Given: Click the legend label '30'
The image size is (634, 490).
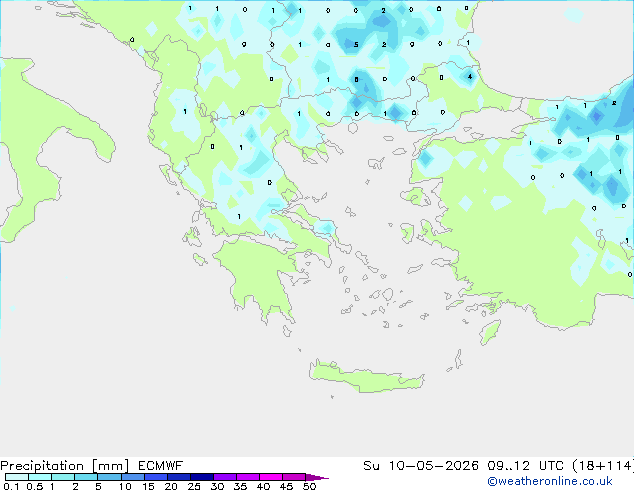Looking at the screenshot, I should 217,486.
